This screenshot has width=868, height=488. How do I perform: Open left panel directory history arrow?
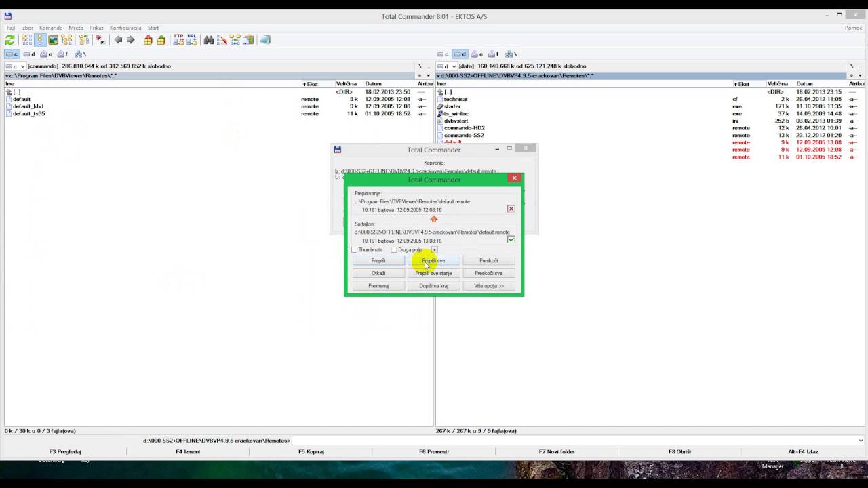tap(428, 76)
